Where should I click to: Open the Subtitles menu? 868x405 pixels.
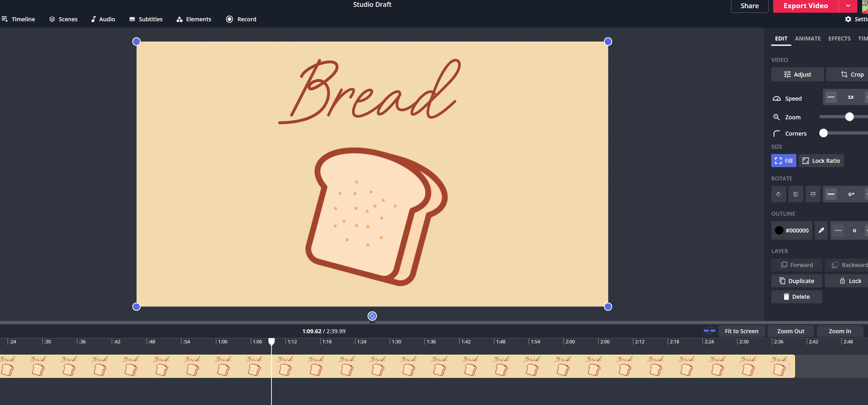[146, 19]
